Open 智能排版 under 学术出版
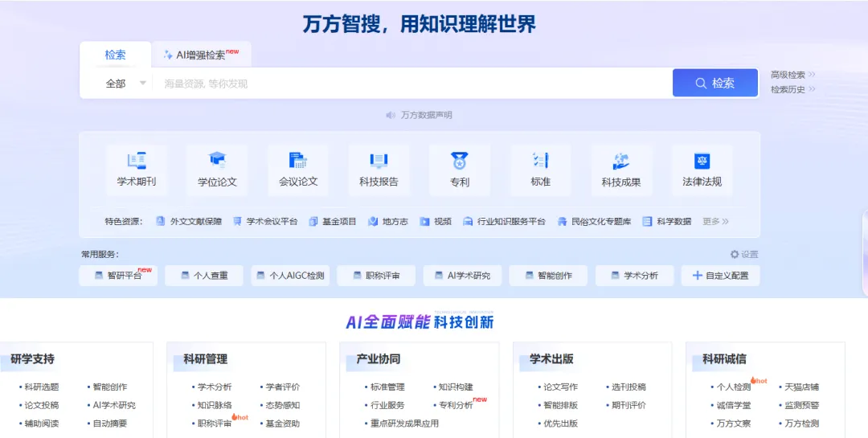This screenshot has width=868, height=438. coord(561,405)
